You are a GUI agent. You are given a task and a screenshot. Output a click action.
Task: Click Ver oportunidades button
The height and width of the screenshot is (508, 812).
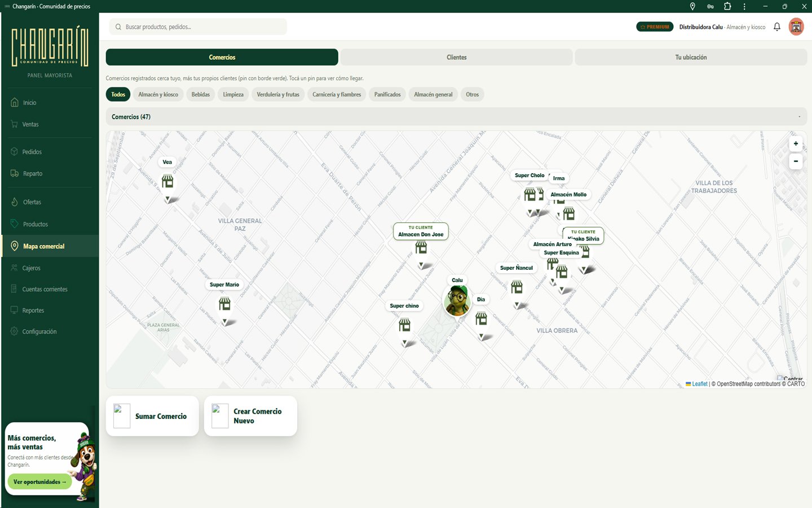39,481
